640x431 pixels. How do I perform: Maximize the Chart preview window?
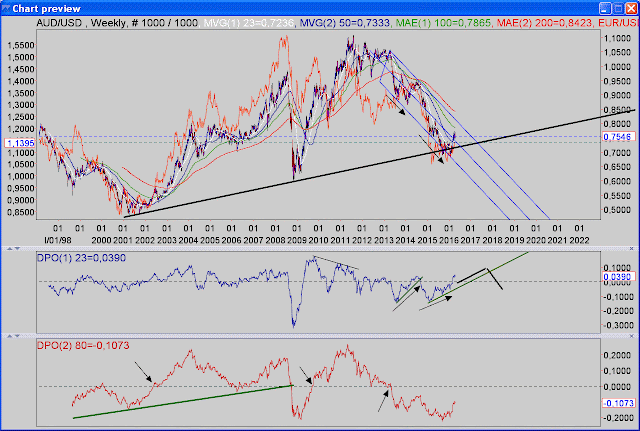[618, 9]
